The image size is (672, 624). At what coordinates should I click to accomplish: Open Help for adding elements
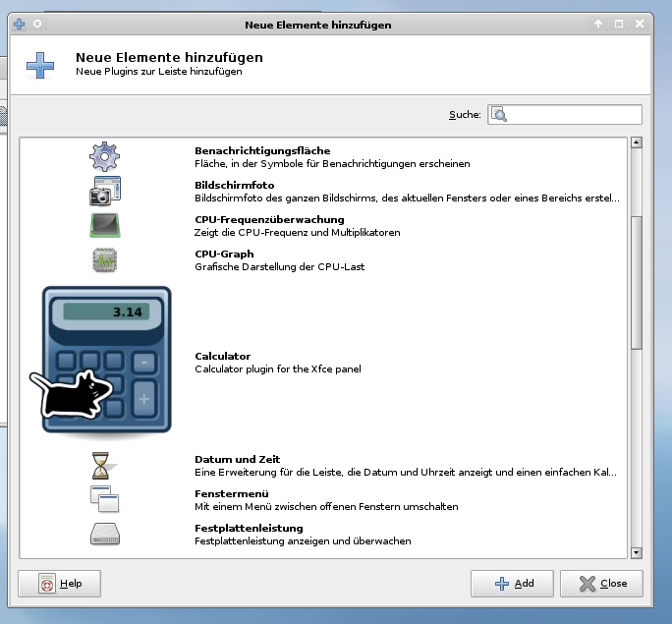pyautogui.click(x=60, y=584)
